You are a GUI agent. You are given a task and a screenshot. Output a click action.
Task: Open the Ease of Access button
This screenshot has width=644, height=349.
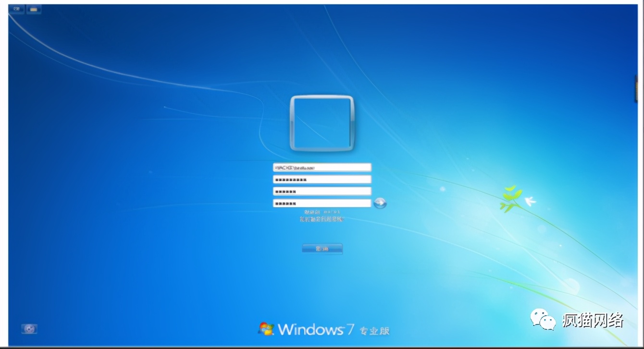tap(29, 329)
